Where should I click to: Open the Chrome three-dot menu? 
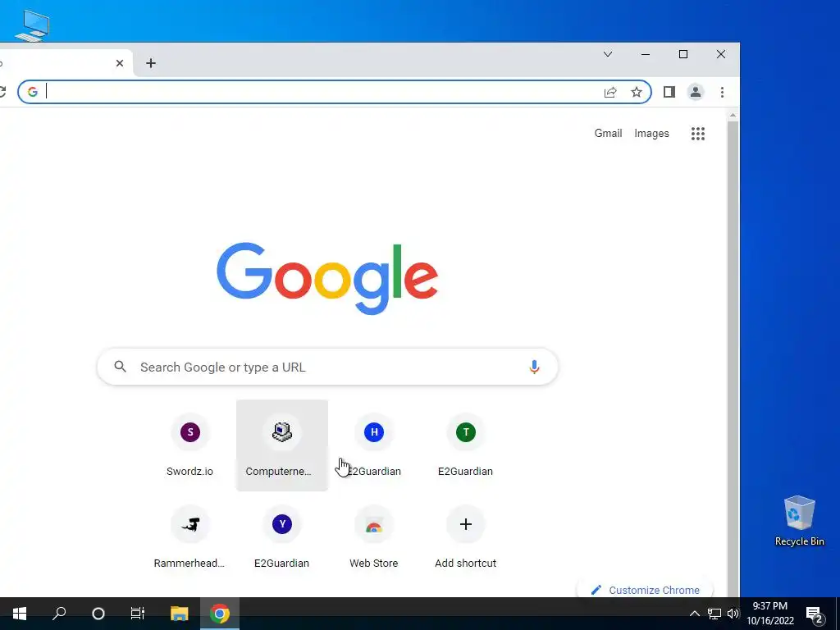click(x=722, y=92)
